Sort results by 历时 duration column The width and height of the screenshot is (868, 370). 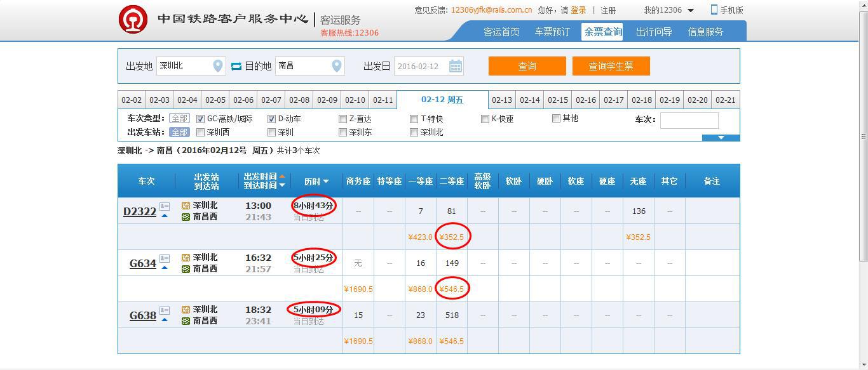(316, 182)
